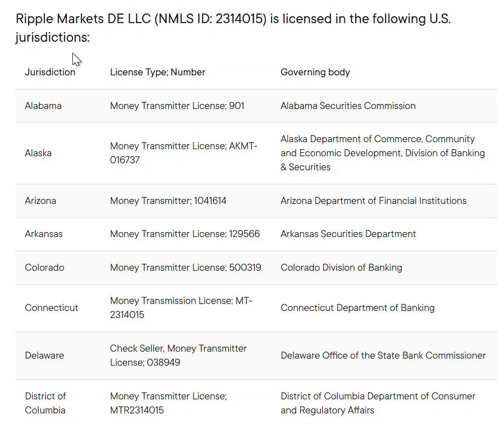
Task: Select the Arizona row label
Action: click(x=41, y=201)
